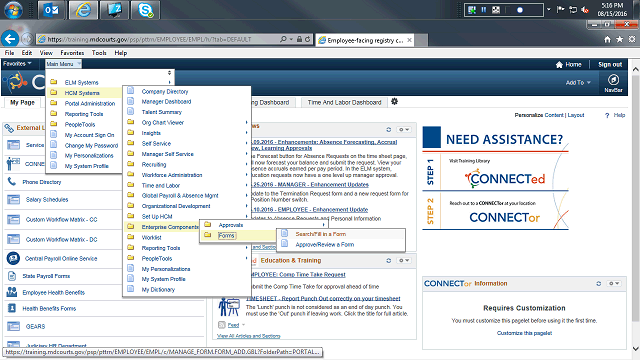Refresh the page from the address bar
This screenshot has height=360, width=640.
[307, 39]
